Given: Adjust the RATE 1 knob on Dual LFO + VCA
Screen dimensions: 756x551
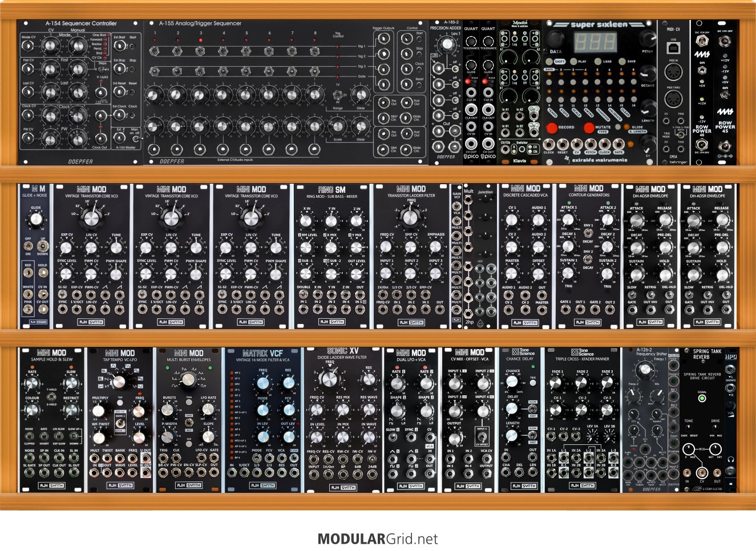Looking at the screenshot, I should tap(398, 383).
